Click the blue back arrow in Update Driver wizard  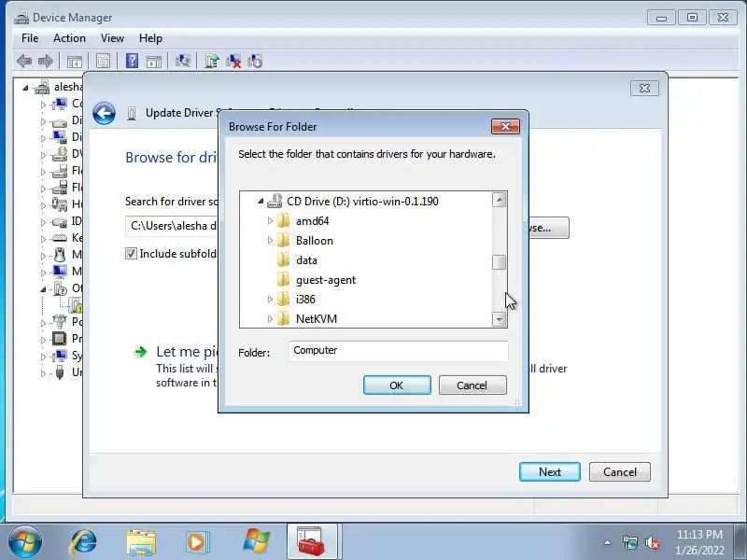104,113
